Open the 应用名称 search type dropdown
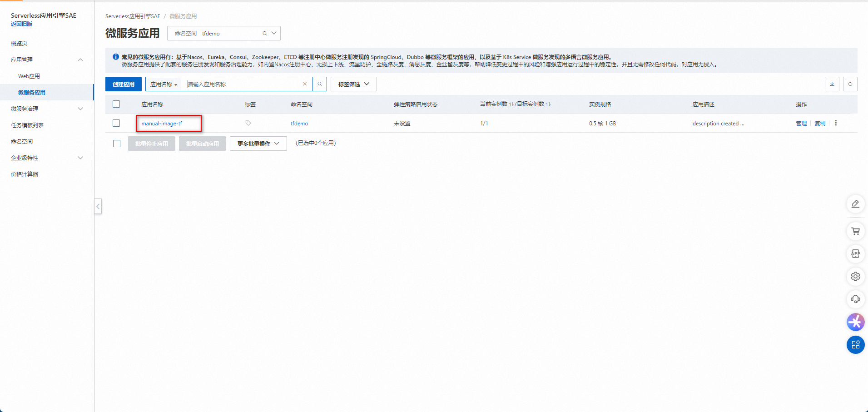This screenshot has width=868, height=412. pos(164,84)
